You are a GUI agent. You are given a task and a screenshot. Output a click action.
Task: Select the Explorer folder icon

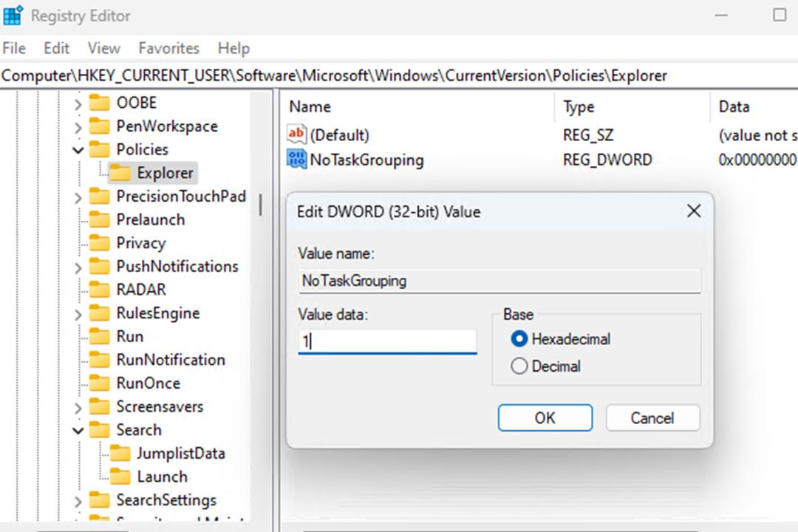(x=120, y=173)
